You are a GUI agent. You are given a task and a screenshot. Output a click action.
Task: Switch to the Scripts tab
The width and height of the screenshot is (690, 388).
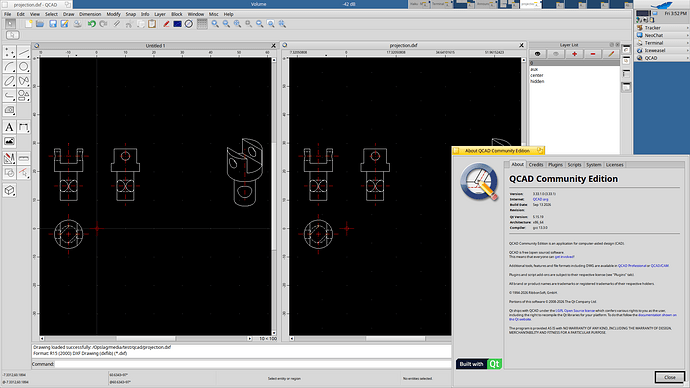(x=574, y=165)
